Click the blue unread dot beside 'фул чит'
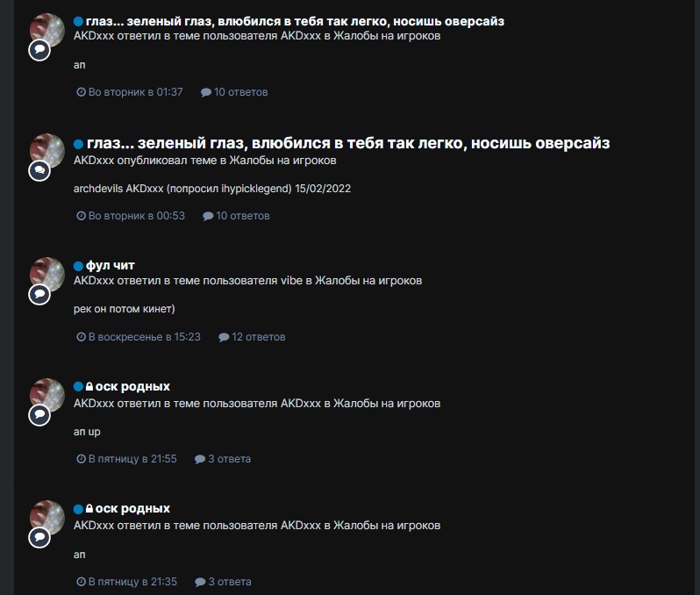This screenshot has height=595, width=700. (x=78, y=266)
